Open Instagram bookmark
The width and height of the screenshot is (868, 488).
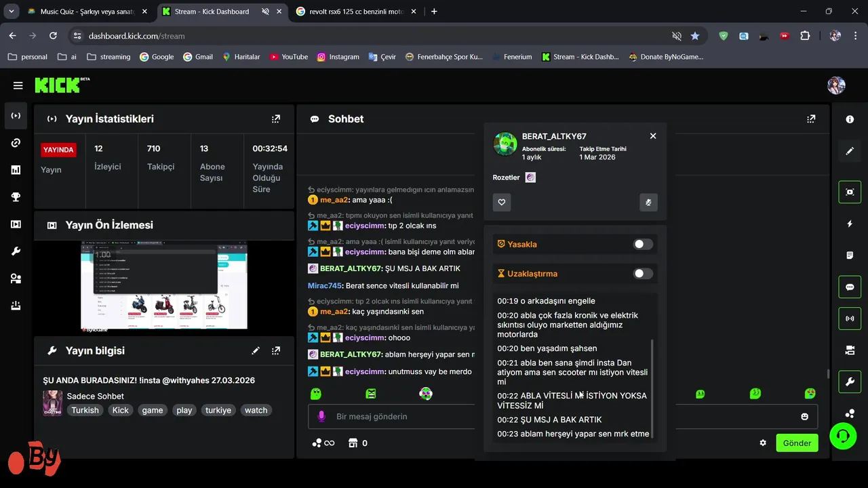coord(338,57)
